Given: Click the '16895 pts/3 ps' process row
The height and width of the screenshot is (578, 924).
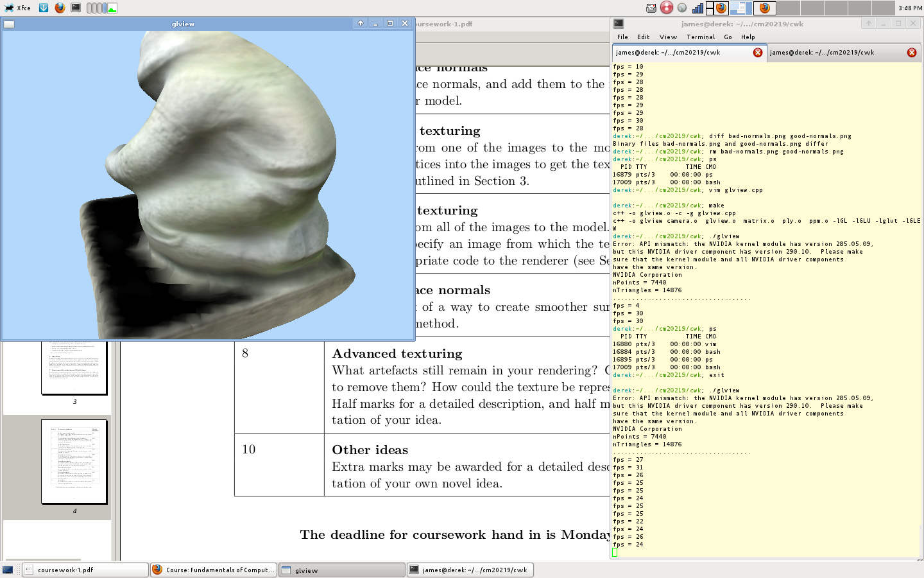Looking at the screenshot, I should pyautogui.click(x=663, y=360).
